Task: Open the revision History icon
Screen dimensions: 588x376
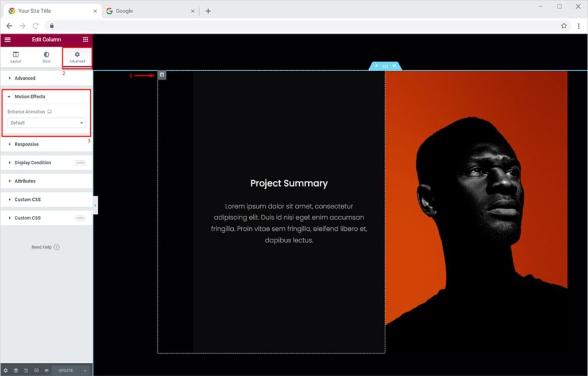Action: tap(26, 370)
